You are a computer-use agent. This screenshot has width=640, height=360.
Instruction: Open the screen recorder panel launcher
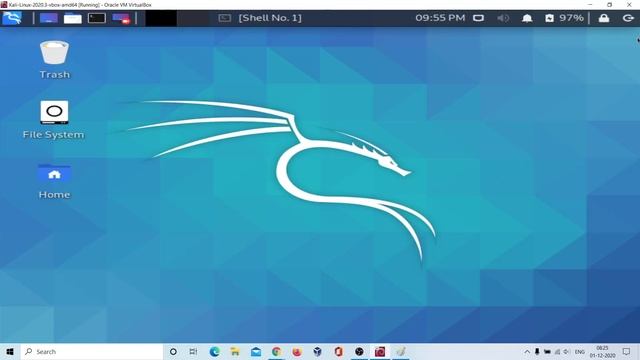121,18
